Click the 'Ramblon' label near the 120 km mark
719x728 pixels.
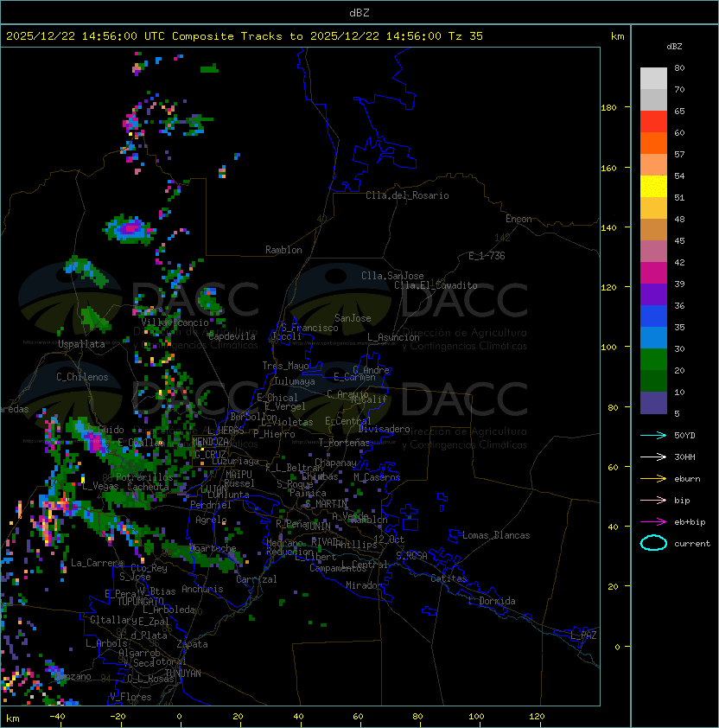[283, 250]
